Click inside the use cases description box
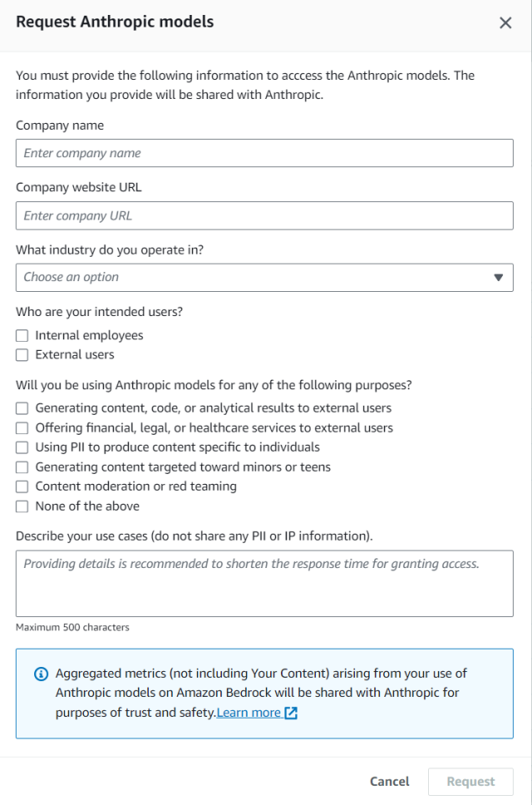 pyautogui.click(x=264, y=582)
